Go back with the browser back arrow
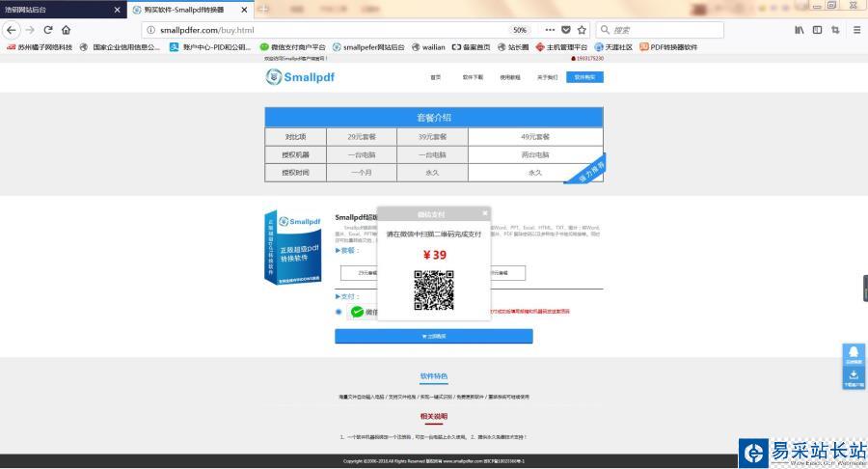The height and width of the screenshot is (469, 868). click(x=11, y=30)
